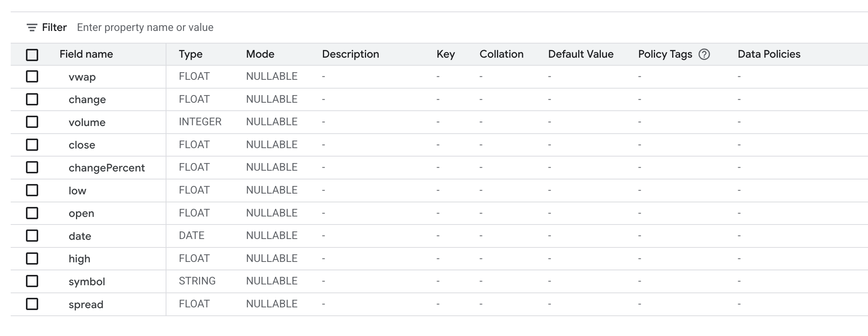Screen dimensions: 868x336
Task: Click the Data Policies column header
Action: click(769, 54)
